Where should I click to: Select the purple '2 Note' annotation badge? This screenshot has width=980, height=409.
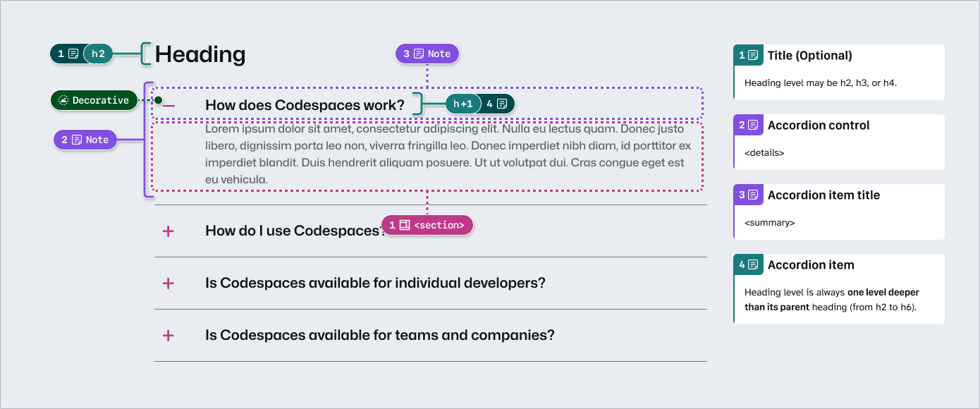pos(85,140)
